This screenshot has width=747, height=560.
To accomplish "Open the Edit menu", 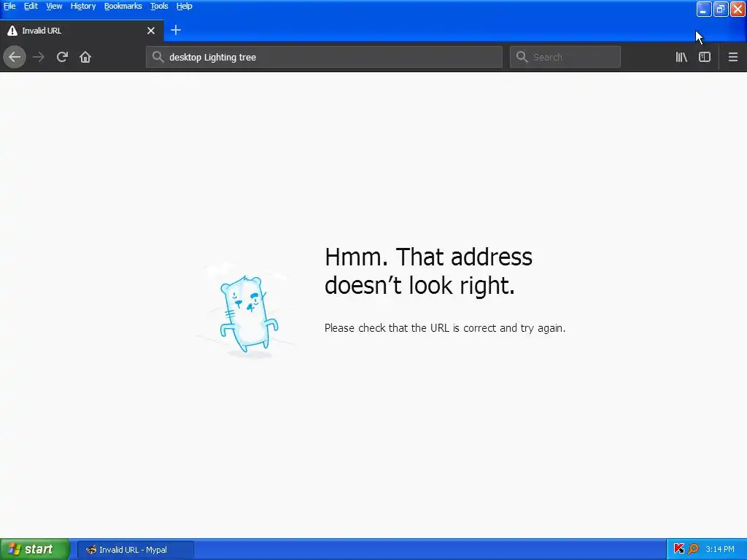I will [31, 6].
